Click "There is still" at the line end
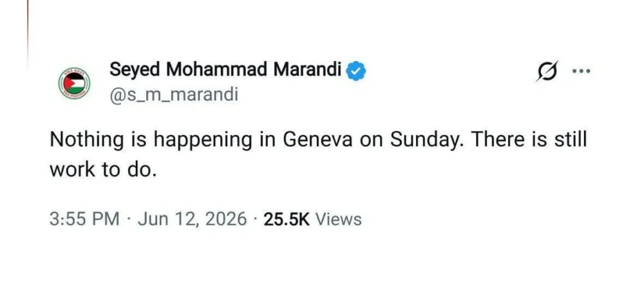 529,140
